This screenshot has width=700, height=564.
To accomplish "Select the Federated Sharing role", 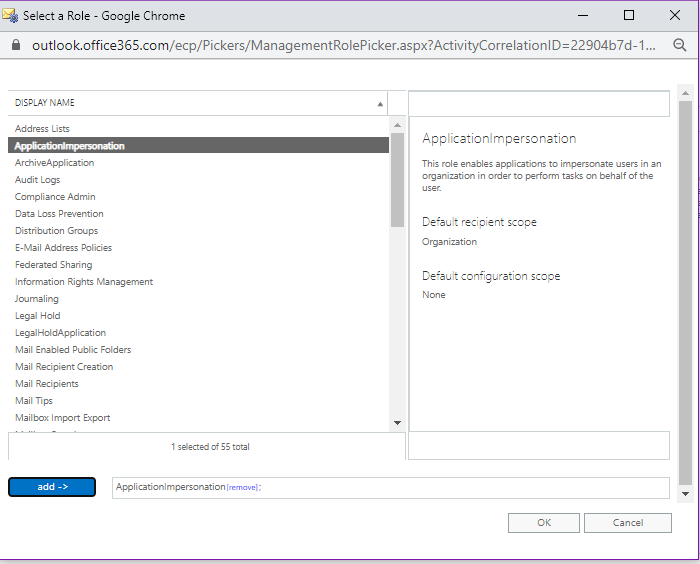I will (x=198, y=264).
